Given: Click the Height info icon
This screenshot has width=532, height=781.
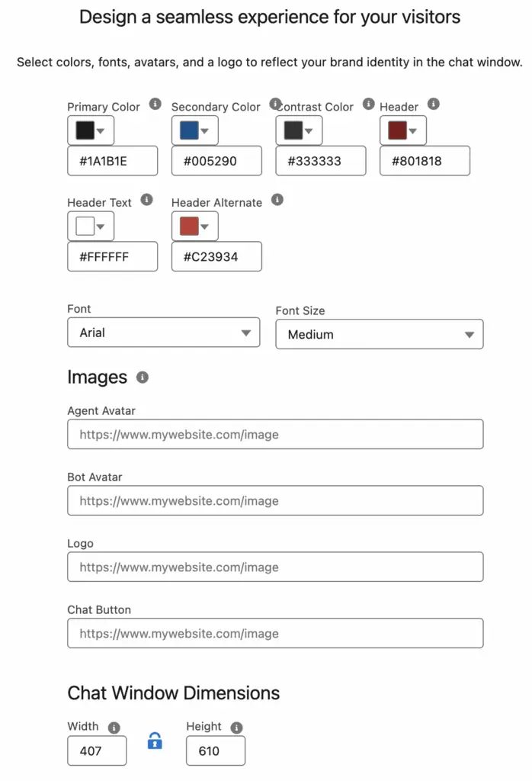Looking at the screenshot, I should pyautogui.click(x=236, y=728).
